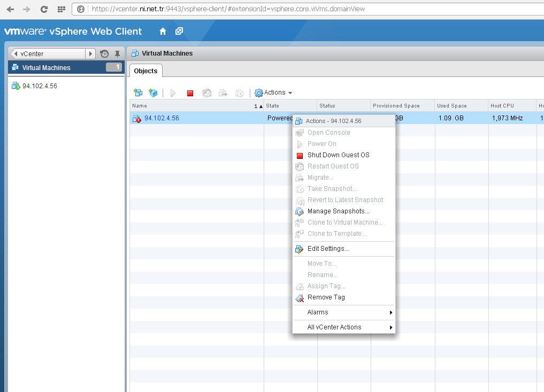Sort by Status column header
The image size is (544, 392).
tap(344, 106)
